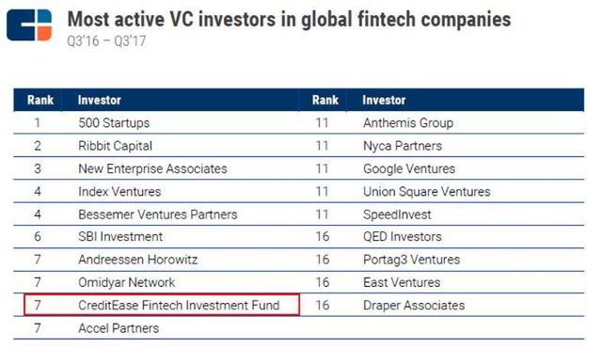The width and height of the screenshot is (602, 364).
Task: Click Ribbit Capital investor name
Action: point(115,146)
